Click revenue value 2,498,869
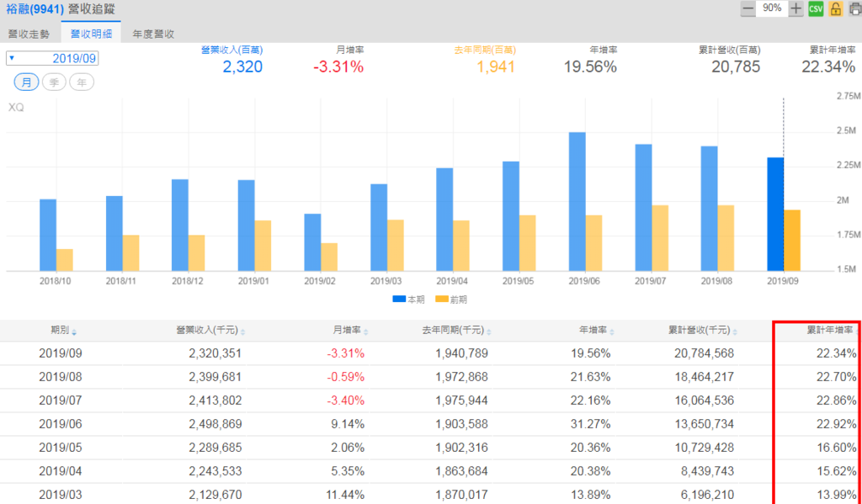This screenshot has width=862, height=504. [215, 424]
